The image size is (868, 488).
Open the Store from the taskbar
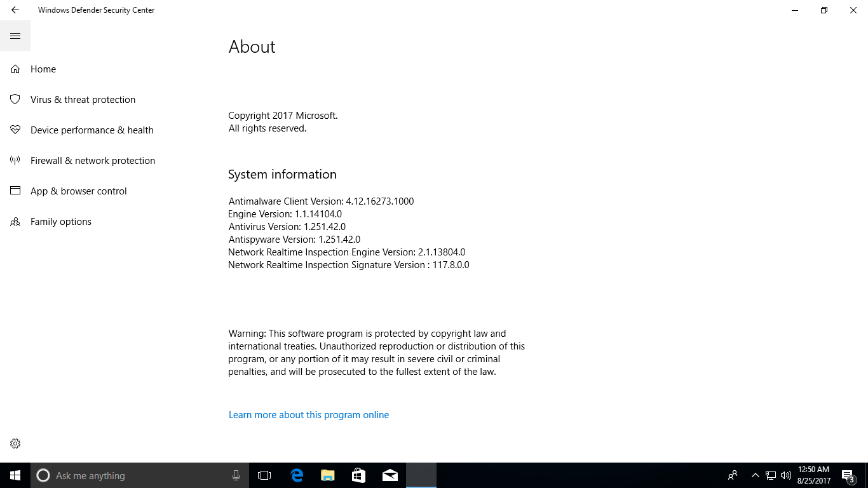point(359,475)
